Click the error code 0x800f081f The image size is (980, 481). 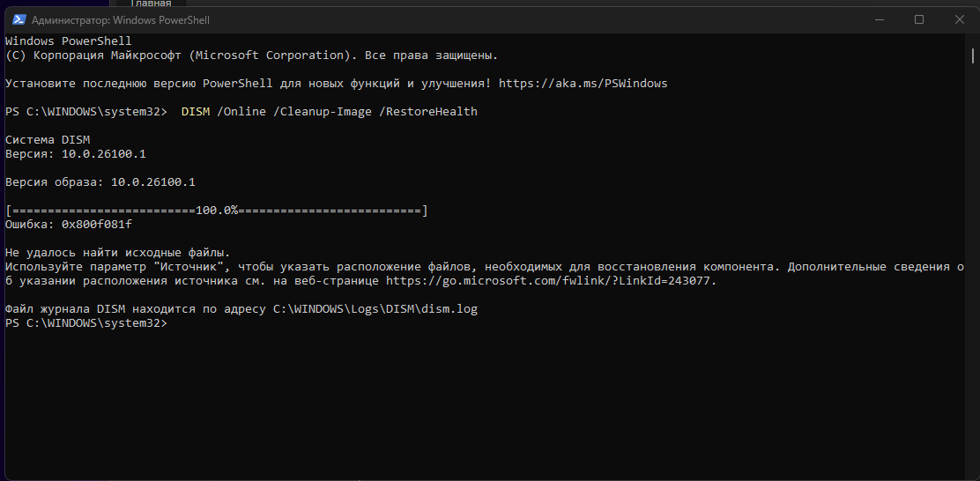(x=97, y=225)
